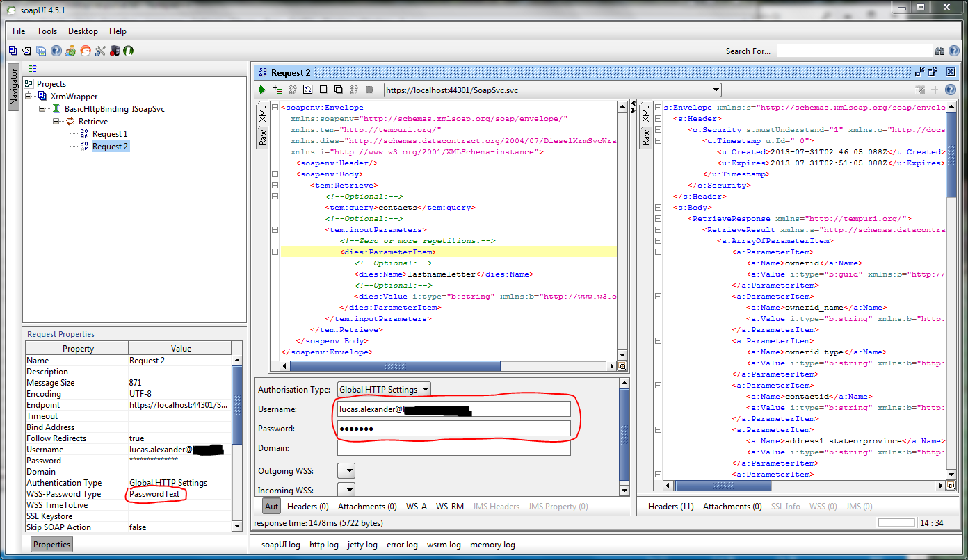
Task: Fold the dies:ParameterItem element
Action: [x=275, y=252]
